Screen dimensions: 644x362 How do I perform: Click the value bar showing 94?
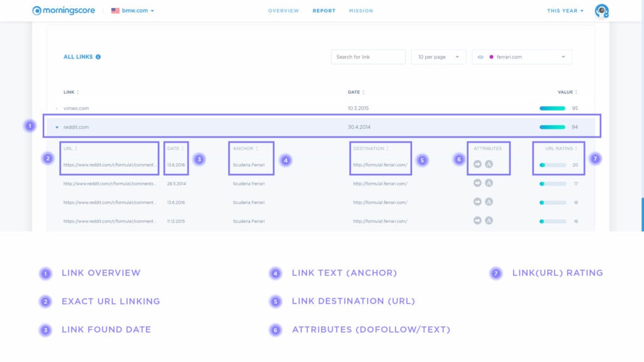pos(552,127)
